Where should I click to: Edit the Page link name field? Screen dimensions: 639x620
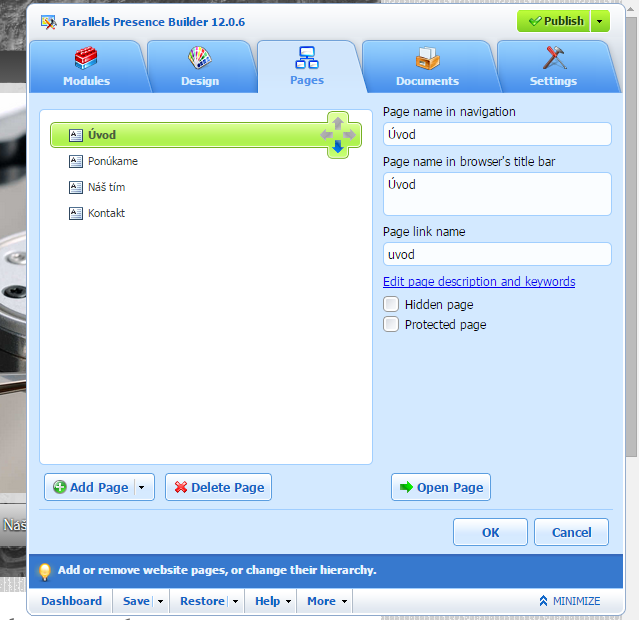click(x=497, y=254)
